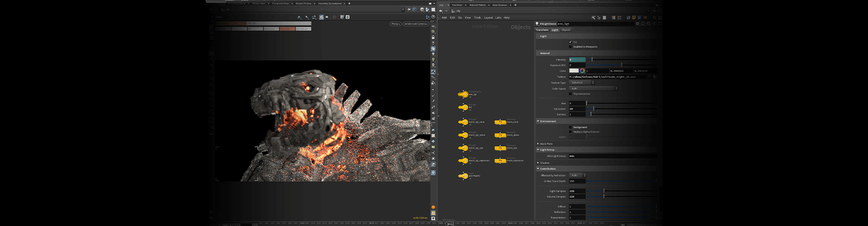Click the Volume Samples value field
Viewport: 868px width, 226px height.
pos(577,197)
